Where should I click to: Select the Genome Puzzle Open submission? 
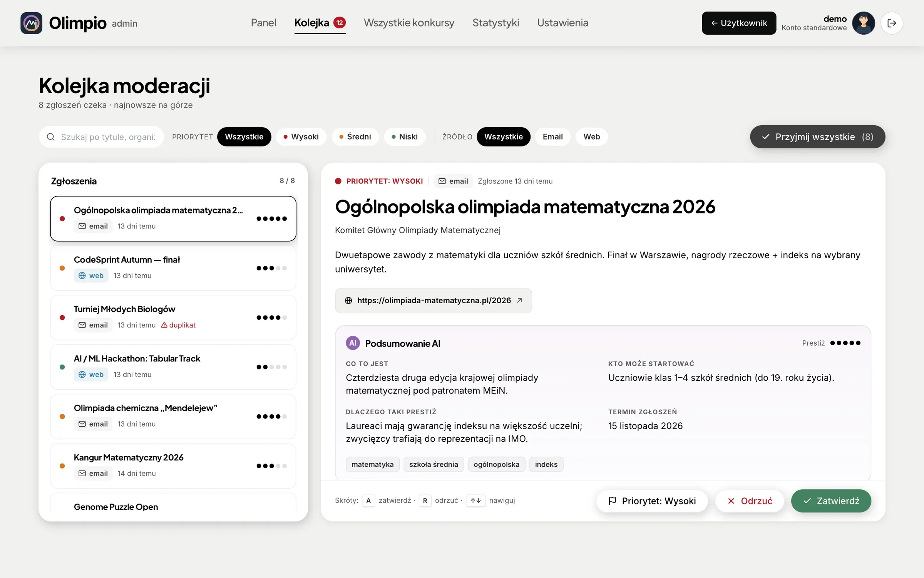click(x=173, y=503)
